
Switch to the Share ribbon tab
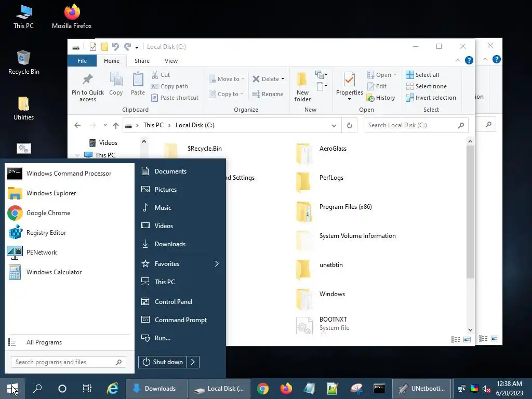coord(142,61)
